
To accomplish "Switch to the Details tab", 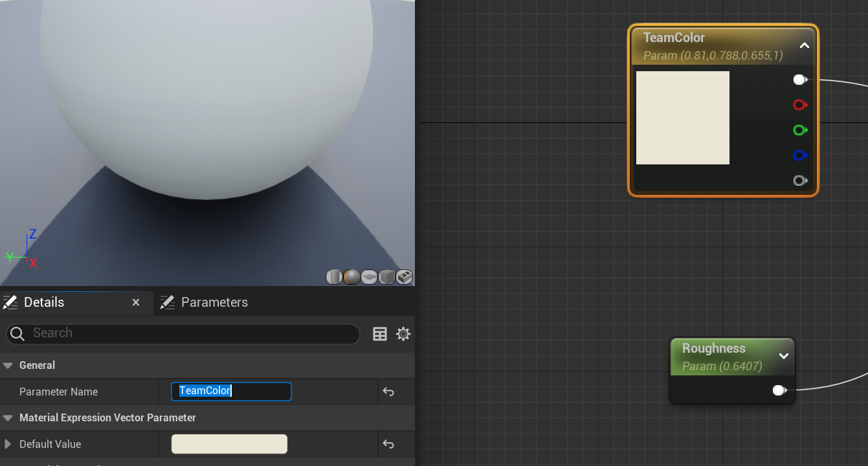I will (x=44, y=302).
